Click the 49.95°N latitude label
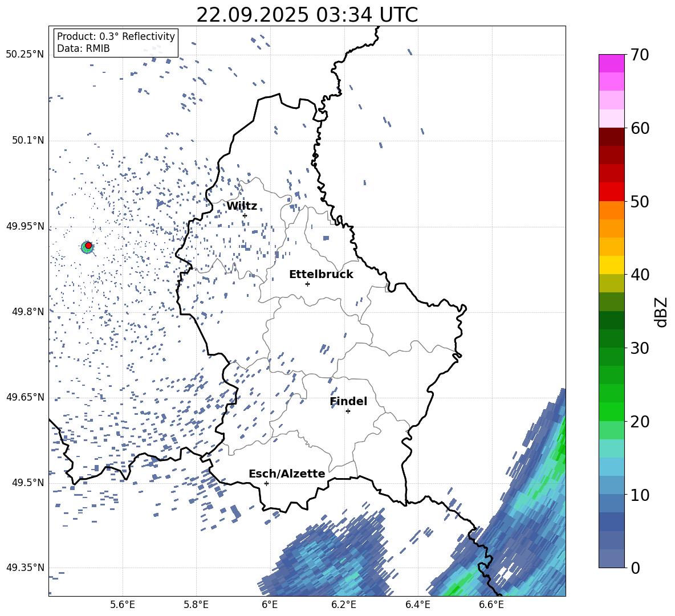 pyautogui.click(x=25, y=226)
